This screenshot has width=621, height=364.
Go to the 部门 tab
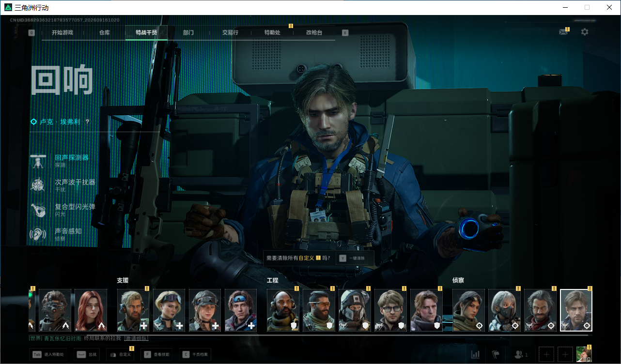pos(188,32)
